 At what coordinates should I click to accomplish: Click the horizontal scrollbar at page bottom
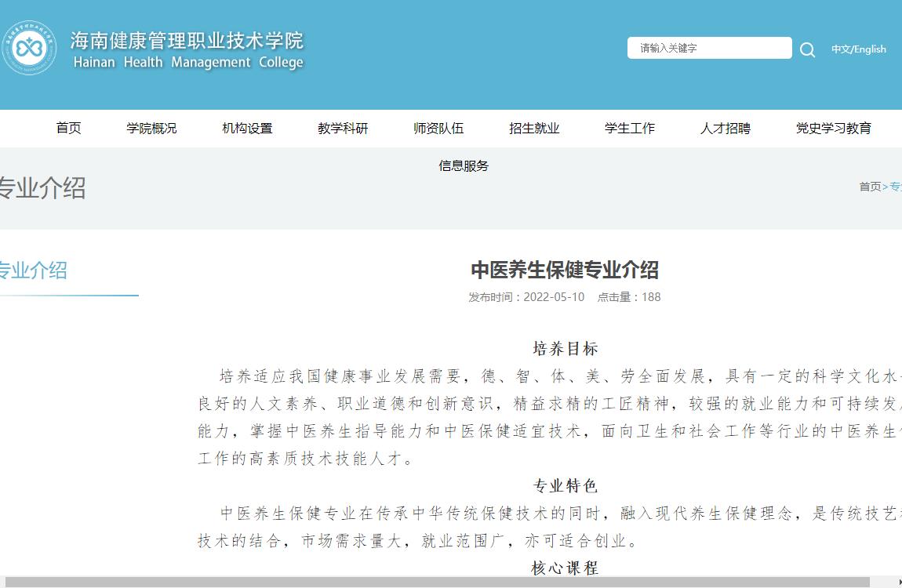point(437,582)
